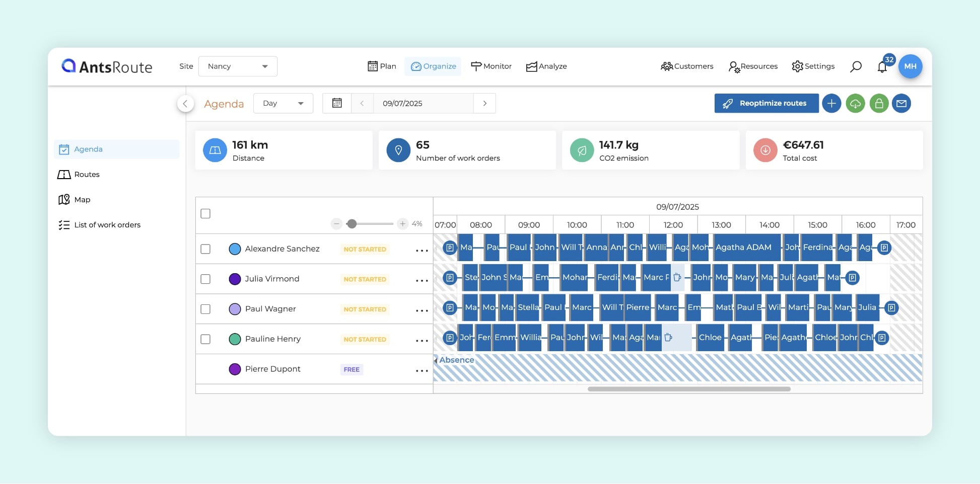Open the calendar date picker icon
The height and width of the screenshot is (484, 980).
tap(337, 103)
